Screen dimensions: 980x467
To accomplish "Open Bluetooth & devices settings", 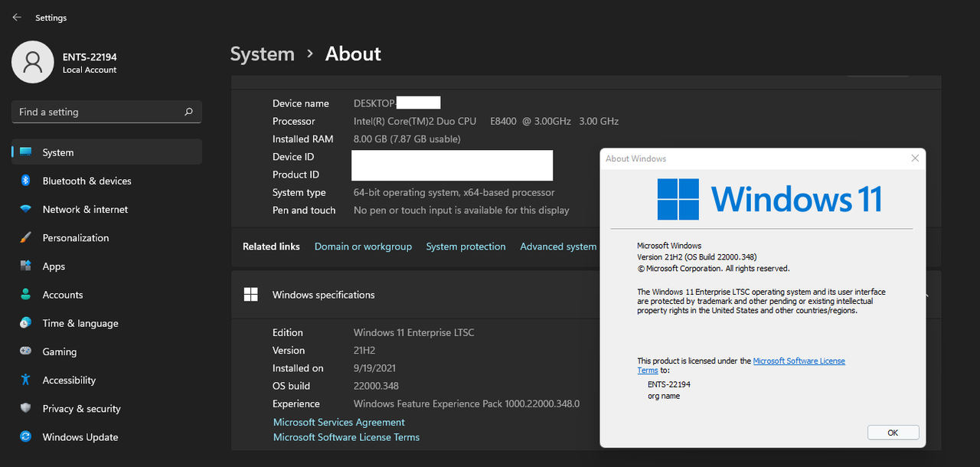I will click(106, 181).
